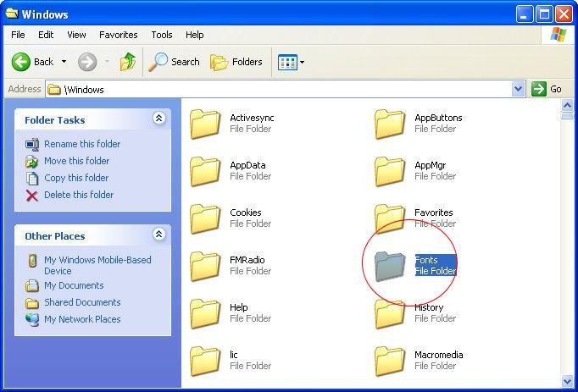Open the Tools menu
The width and height of the screenshot is (578, 392).
[162, 35]
